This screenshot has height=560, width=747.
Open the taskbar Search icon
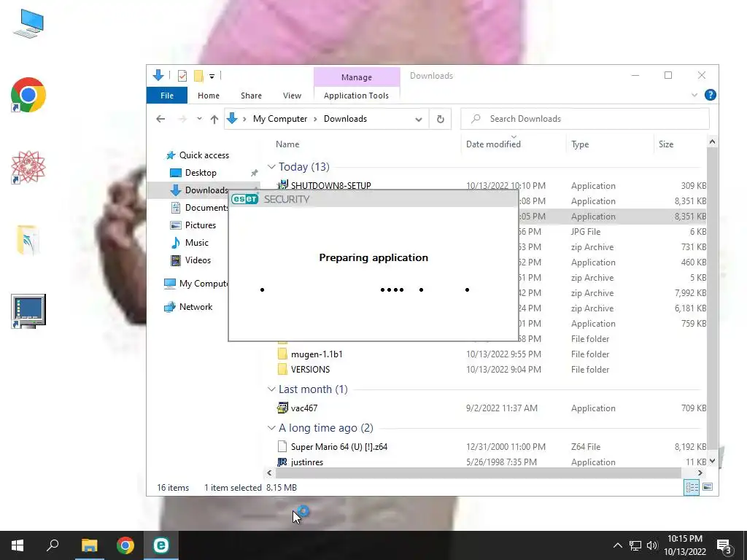point(53,545)
